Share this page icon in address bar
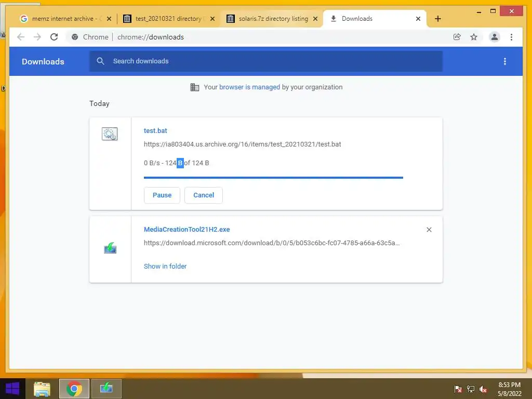 tap(457, 37)
